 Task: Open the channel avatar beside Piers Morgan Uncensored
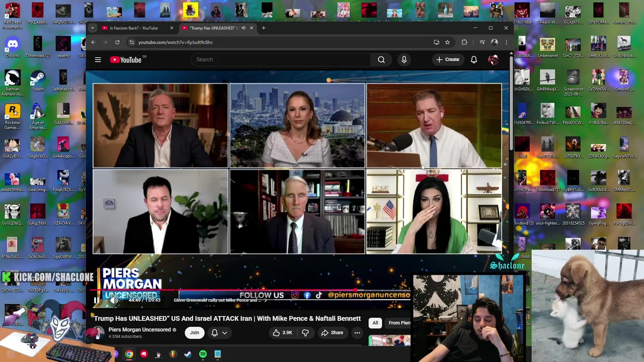tap(99, 332)
